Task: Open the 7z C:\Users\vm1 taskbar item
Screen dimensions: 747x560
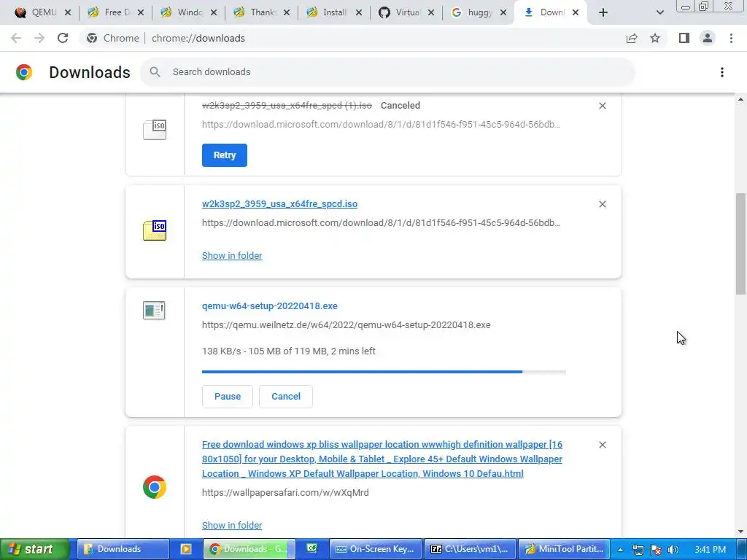Action: [x=470, y=549]
